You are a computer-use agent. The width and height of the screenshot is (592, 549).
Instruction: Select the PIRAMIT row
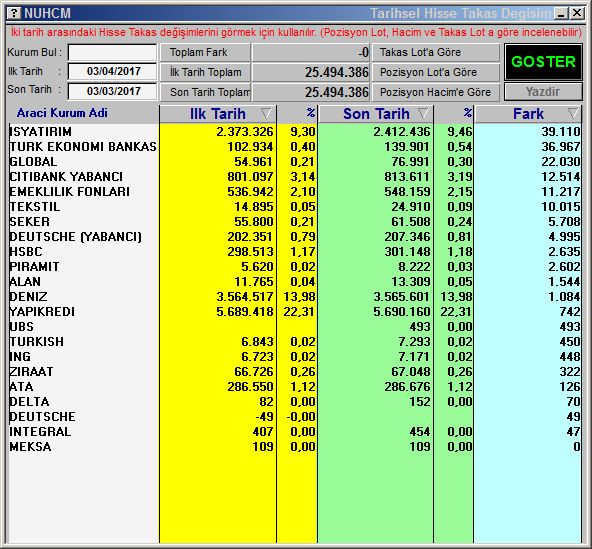point(295,267)
